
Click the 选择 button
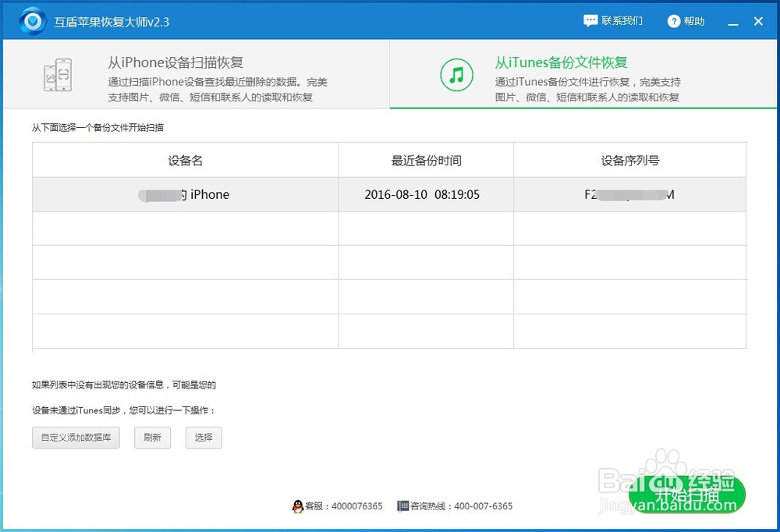point(204,438)
